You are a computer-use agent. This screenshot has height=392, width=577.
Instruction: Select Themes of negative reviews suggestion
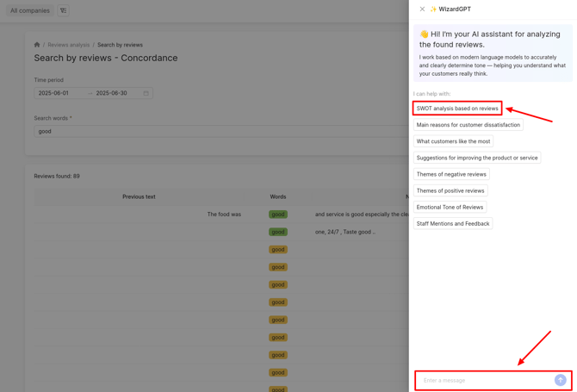click(x=451, y=174)
